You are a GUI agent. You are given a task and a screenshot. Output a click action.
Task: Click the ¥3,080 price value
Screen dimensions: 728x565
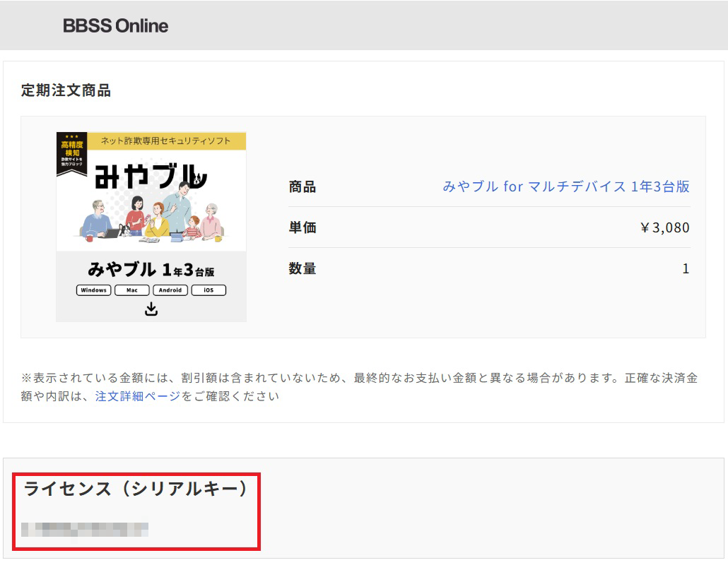664,227
